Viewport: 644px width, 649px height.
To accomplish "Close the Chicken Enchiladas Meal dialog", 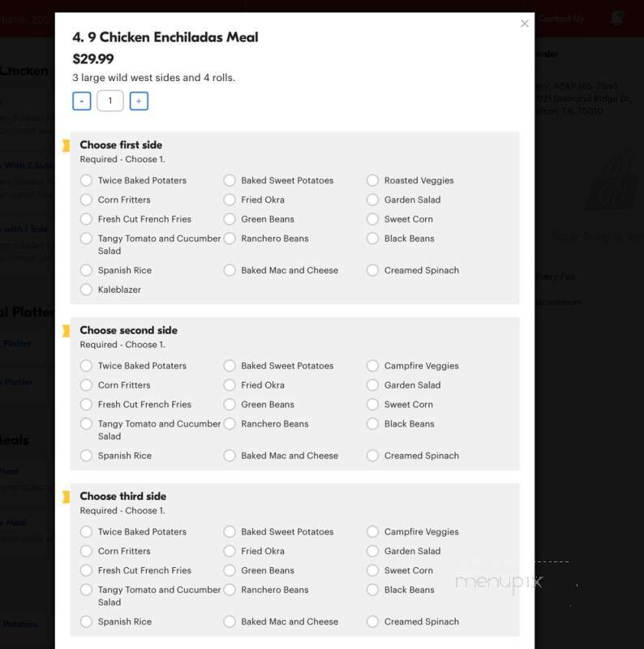I will (524, 24).
